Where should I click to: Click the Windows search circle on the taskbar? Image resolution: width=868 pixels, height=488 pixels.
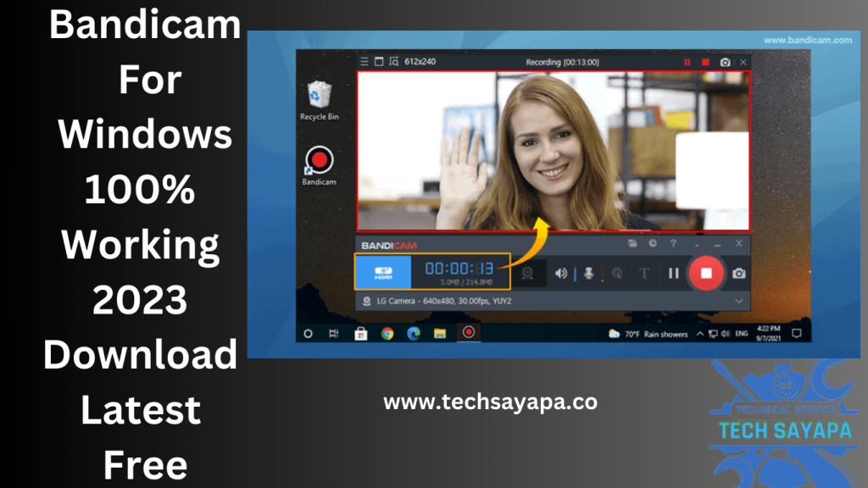309,334
